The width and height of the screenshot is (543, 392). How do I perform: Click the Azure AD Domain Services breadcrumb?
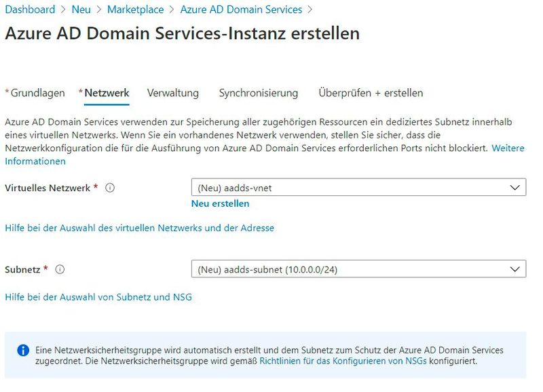(x=242, y=9)
